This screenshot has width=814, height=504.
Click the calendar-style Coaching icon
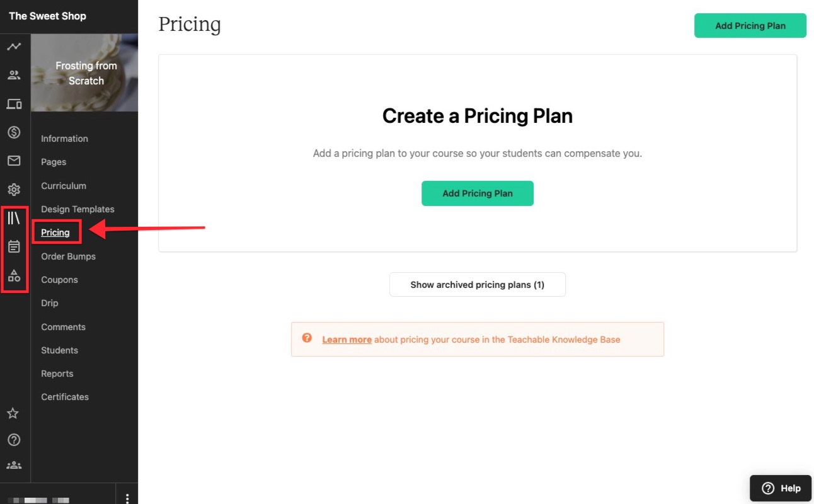(14, 247)
